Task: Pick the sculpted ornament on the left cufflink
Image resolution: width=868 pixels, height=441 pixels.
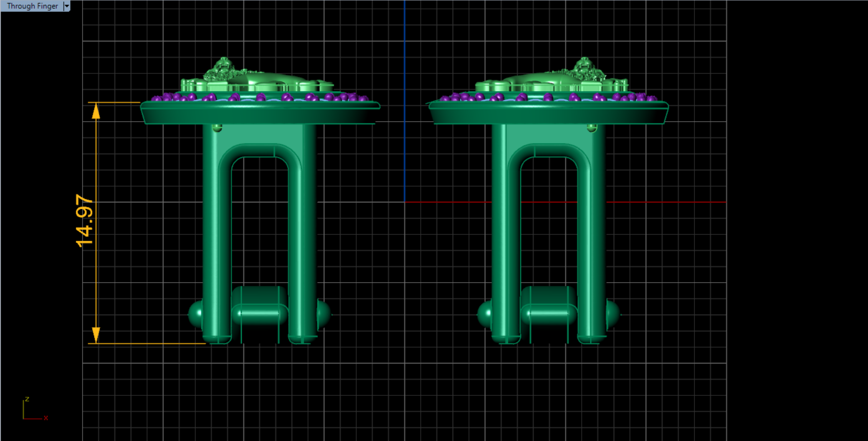Action: [x=223, y=69]
